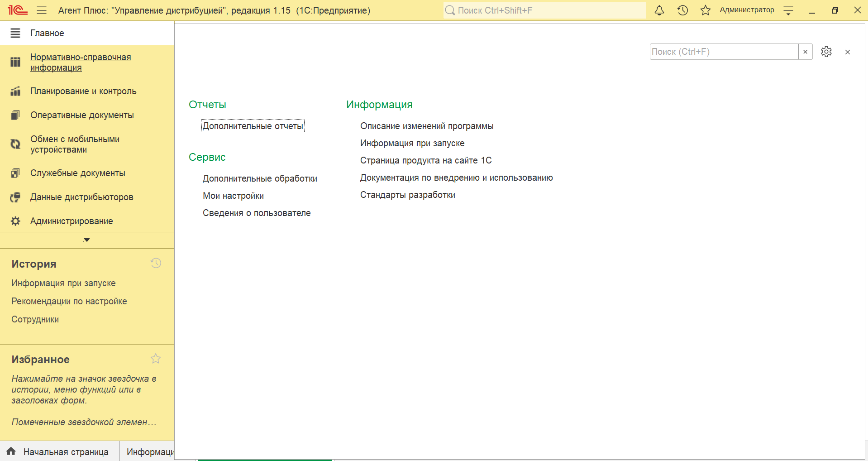Screen dimensions: 868x461
Task: Open Мои настройки under Сервис
Action: click(233, 196)
